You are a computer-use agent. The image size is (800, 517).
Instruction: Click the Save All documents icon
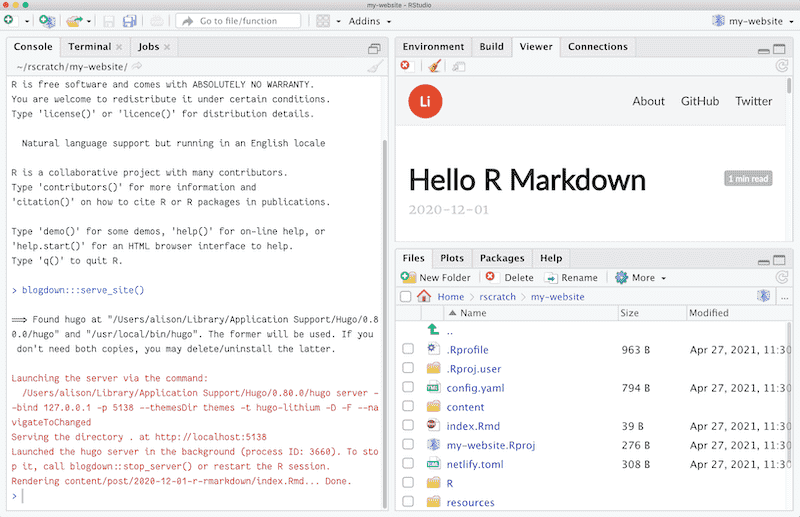[x=130, y=21]
